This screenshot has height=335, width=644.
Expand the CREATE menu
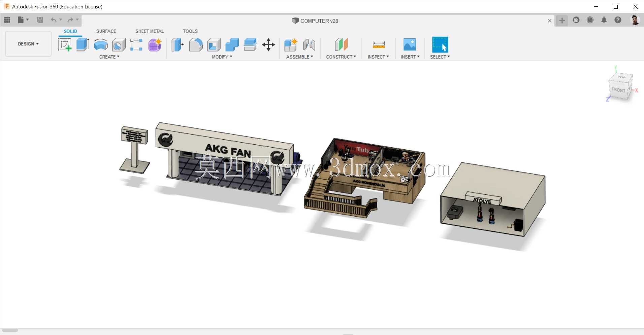pos(109,57)
